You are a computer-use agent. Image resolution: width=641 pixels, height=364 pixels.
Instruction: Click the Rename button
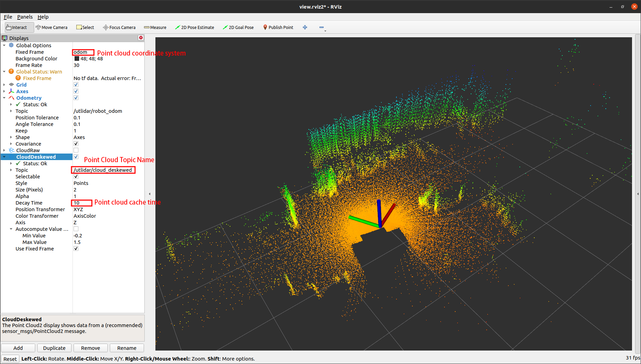tap(126, 348)
